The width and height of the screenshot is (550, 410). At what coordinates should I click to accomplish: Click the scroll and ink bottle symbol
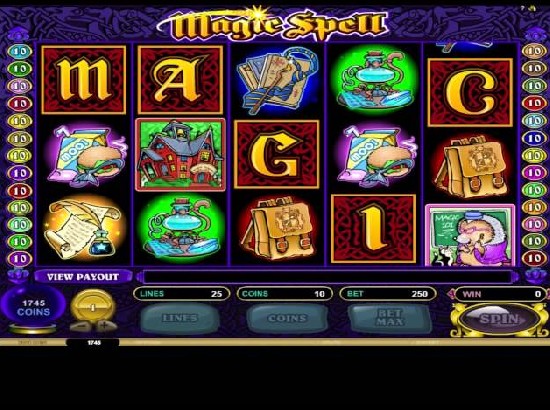pos(84,229)
